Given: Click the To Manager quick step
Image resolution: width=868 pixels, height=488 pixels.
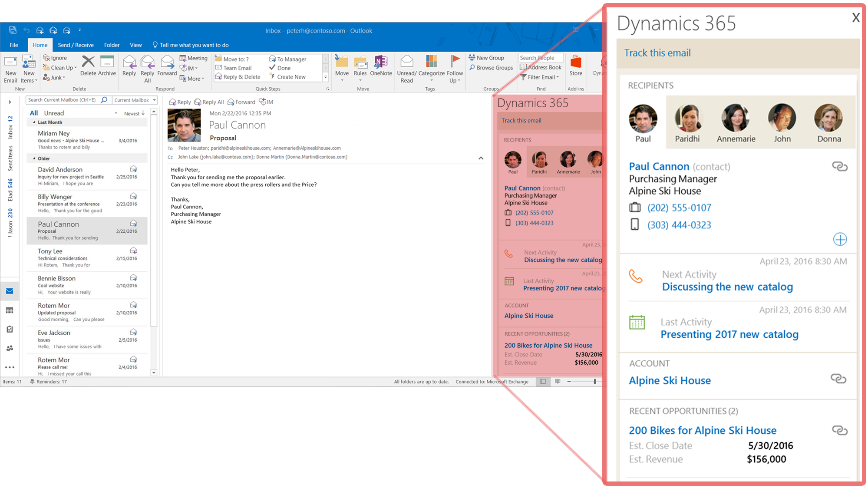Looking at the screenshot, I should (288, 59).
